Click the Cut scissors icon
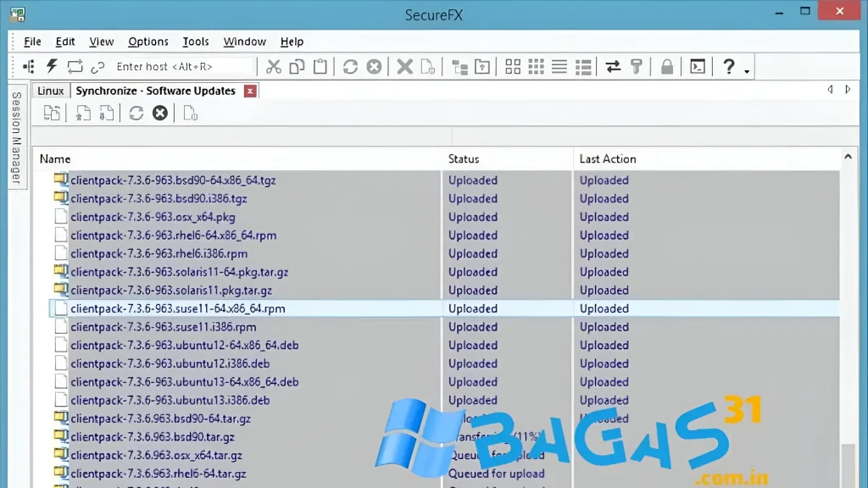The image size is (868, 488). pos(274,67)
